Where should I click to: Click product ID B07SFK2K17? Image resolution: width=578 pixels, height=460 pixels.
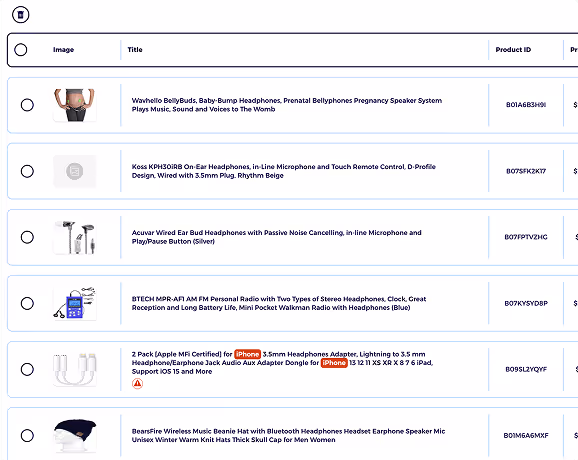(x=526, y=171)
